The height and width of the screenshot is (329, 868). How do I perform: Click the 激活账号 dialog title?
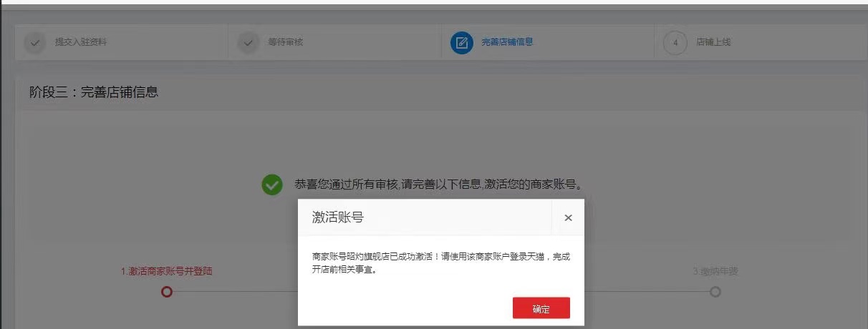[337, 217]
